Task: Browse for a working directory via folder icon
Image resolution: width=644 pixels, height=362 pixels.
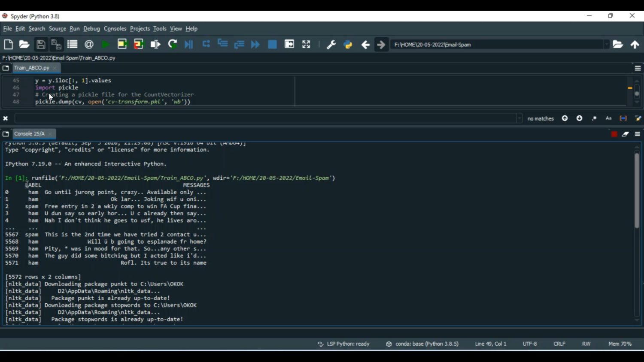Action: (x=618, y=45)
